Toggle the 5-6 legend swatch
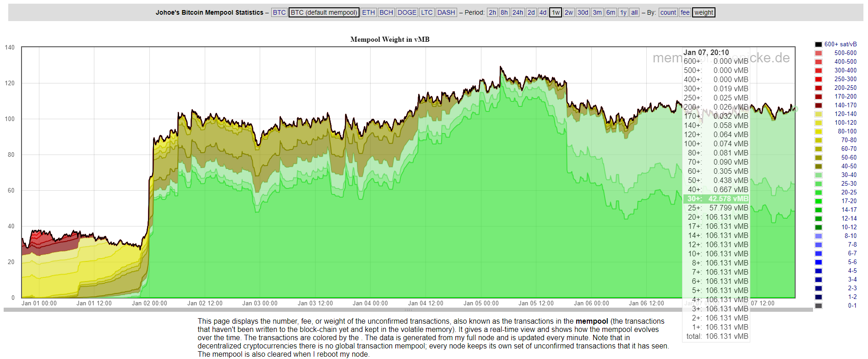The image size is (868, 359). click(x=818, y=262)
